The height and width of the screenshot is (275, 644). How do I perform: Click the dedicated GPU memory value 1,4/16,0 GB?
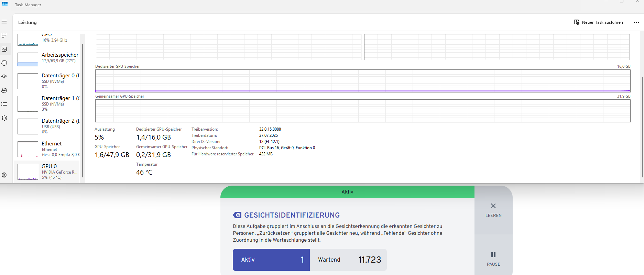153,137
